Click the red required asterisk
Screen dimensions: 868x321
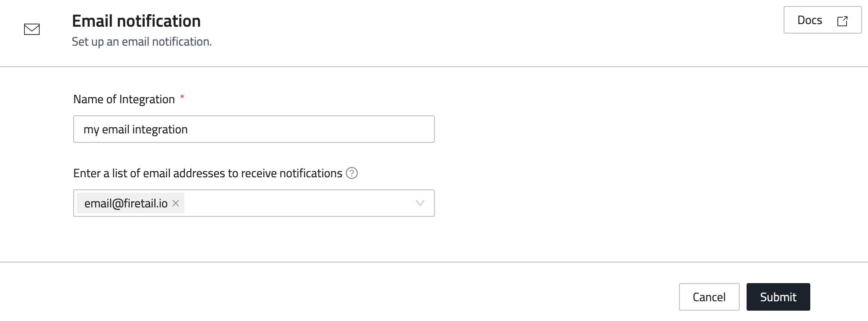(182, 98)
